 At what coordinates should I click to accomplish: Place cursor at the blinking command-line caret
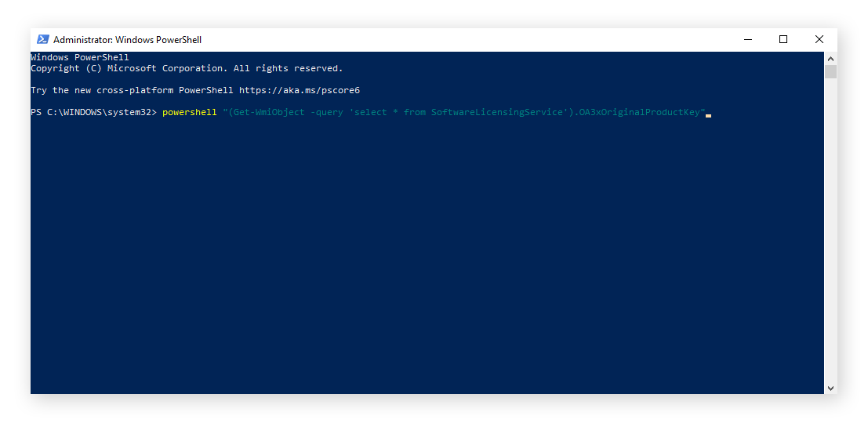[x=708, y=114]
